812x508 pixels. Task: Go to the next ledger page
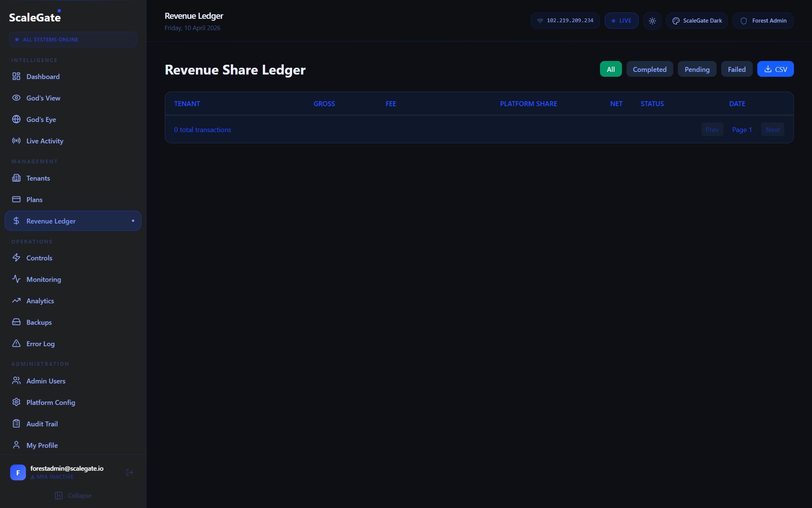point(773,129)
